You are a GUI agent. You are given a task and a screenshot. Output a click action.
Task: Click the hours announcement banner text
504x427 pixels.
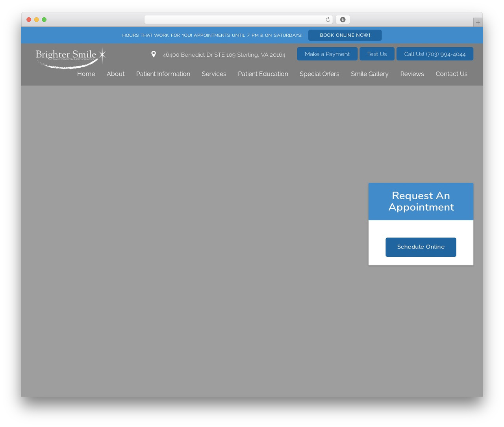[212, 35]
